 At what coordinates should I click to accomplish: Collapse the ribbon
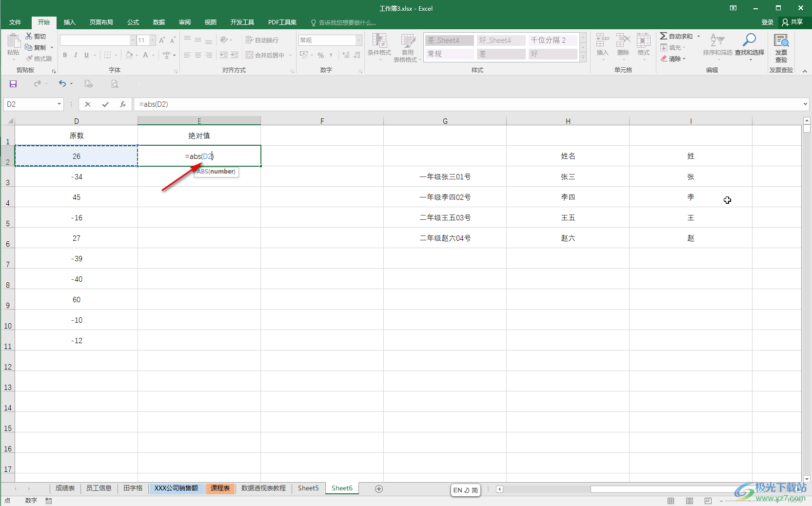[x=805, y=71]
